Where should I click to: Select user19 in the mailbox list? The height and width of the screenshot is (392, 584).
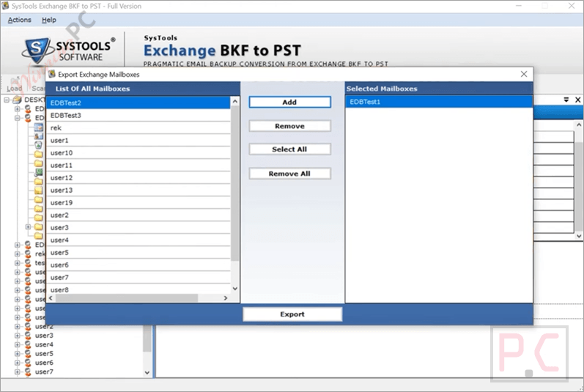pos(138,203)
